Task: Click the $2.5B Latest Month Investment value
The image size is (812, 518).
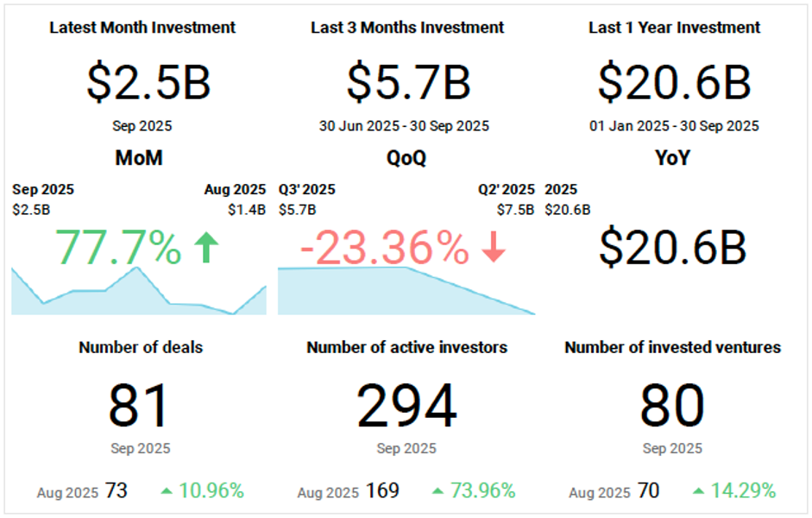Action: click(148, 83)
